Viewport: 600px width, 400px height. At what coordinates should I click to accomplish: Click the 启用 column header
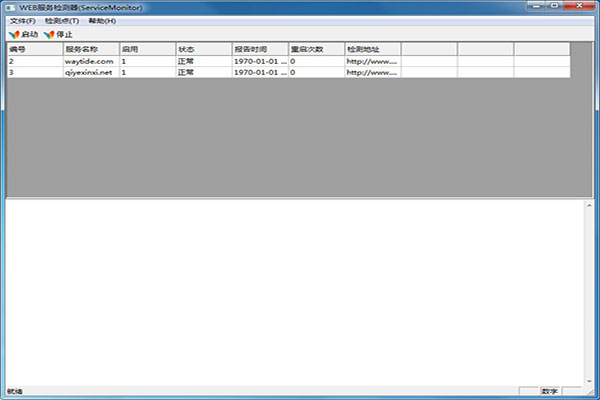tap(146, 49)
